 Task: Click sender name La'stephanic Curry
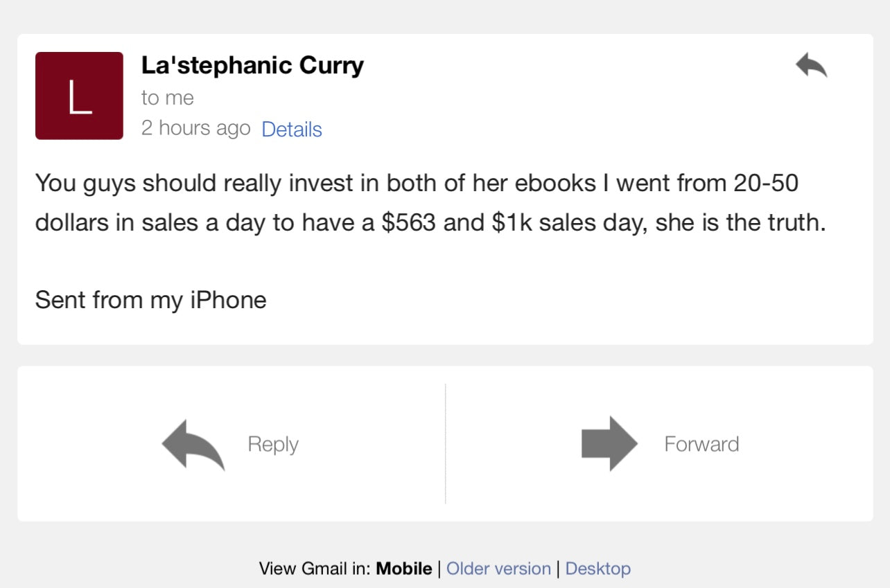[x=252, y=66]
